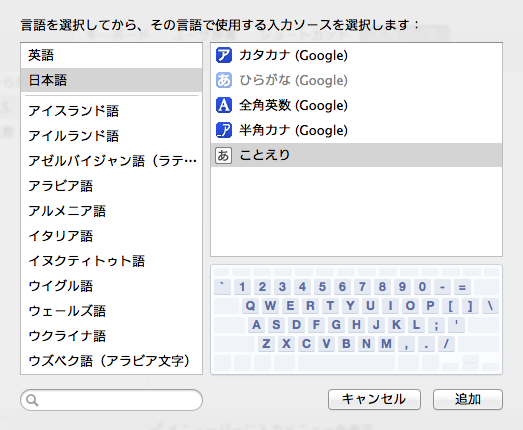The image size is (523, 430).
Task: Choose the 全角英数 (Google) blue A icon
Action: (x=223, y=105)
